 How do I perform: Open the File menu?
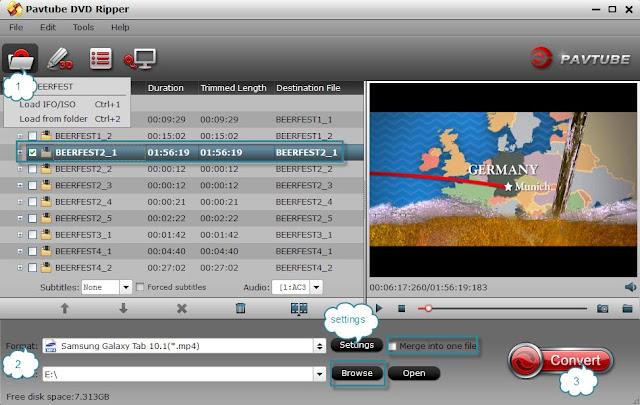[x=16, y=27]
